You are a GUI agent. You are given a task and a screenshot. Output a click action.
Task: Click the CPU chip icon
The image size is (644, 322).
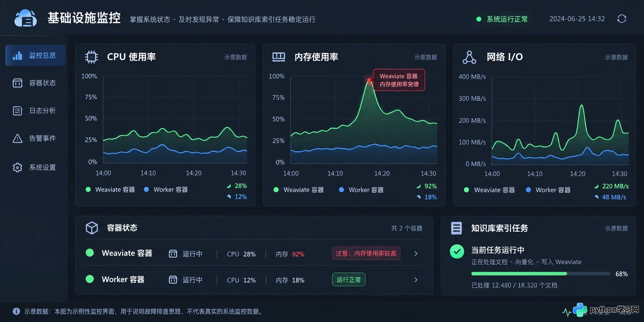pos(92,57)
